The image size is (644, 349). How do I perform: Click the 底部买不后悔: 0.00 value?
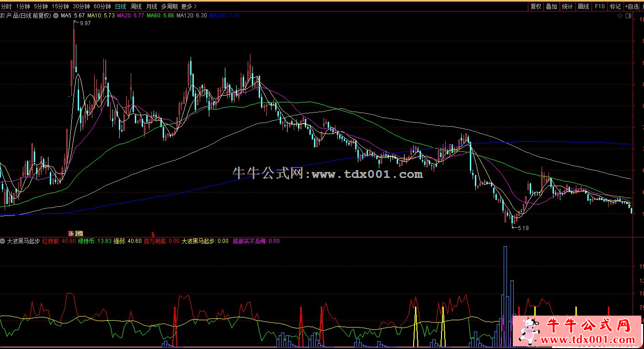tap(256, 241)
